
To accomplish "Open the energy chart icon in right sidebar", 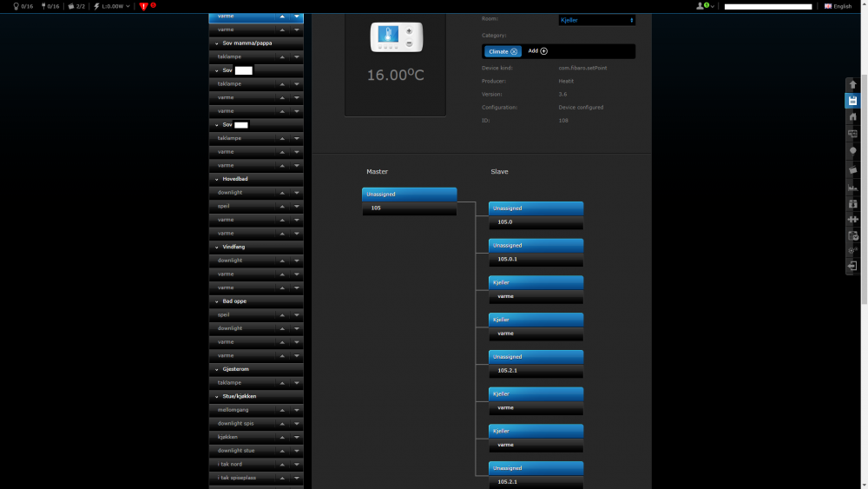I will 853,187.
